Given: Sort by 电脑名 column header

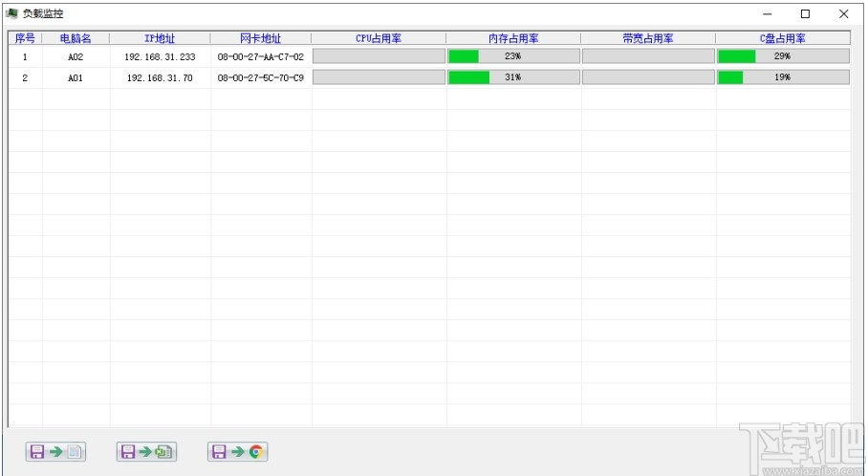Looking at the screenshot, I should tap(76, 38).
